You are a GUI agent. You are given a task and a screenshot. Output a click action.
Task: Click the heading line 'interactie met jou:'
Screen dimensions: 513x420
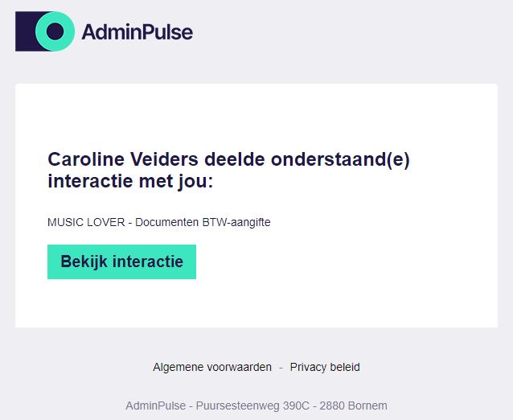pyautogui.click(x=130, y=181)
